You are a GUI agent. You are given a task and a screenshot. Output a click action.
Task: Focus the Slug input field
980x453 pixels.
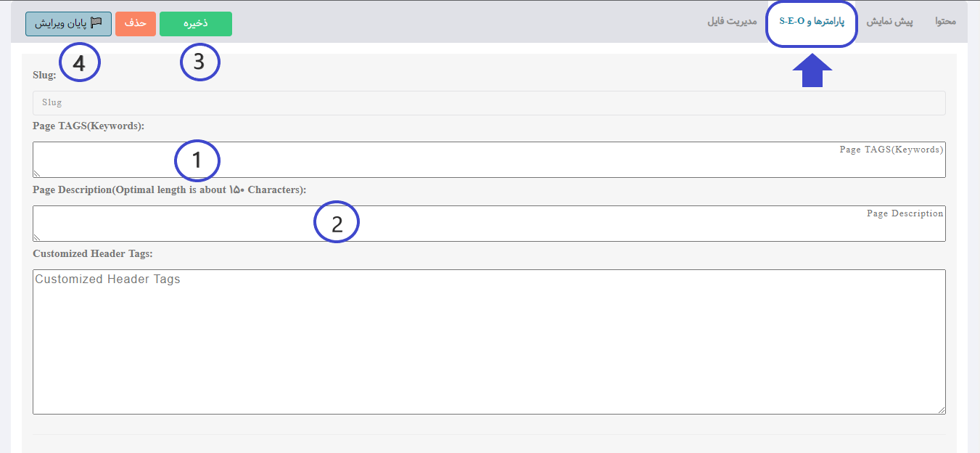[489, 103]
